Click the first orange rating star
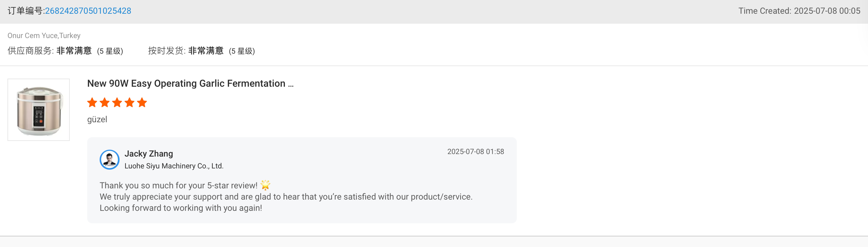Viewport: 868px width, 247px height. click(x=92, y=102)
